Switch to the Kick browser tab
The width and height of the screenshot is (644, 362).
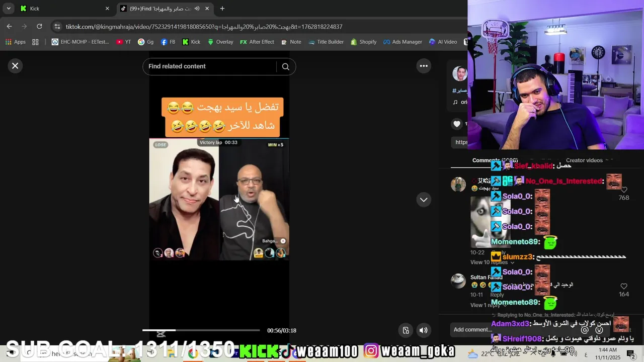pyautogui.click(x=64, y=9)
